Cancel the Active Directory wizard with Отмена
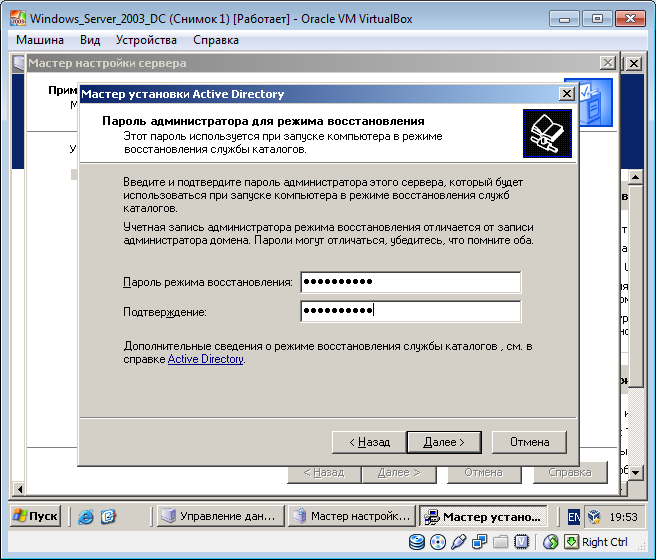 point(529,442)
